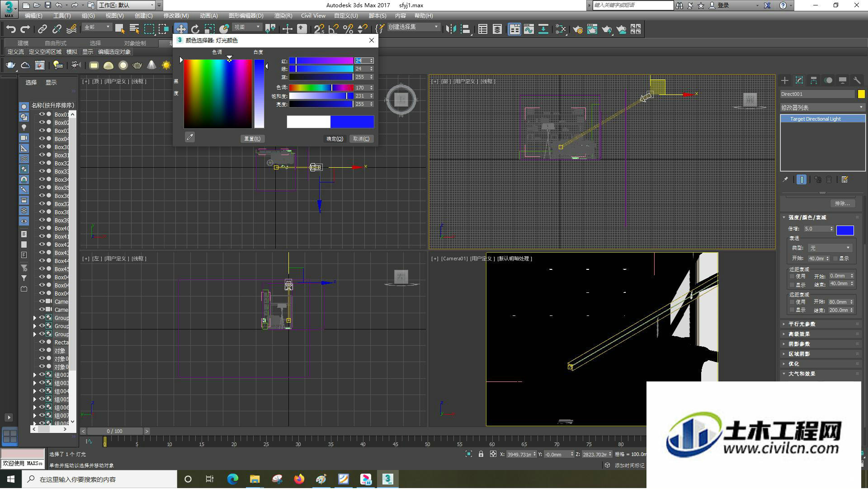This screenshot has height=489, width=868.
Task: Click 定义空闲区域 button
Action: (45, 52)
